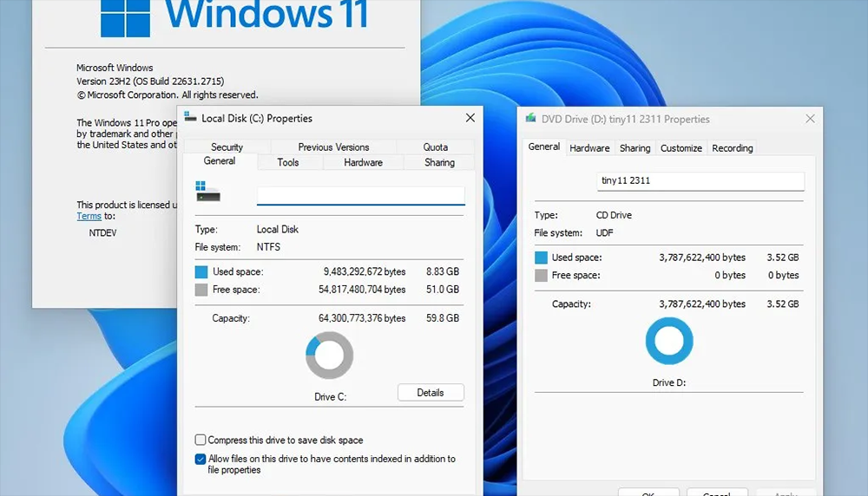Click the empty volume label field for drive C:
This screenshot has height=496, width=868.
click(x=360, y=196)
